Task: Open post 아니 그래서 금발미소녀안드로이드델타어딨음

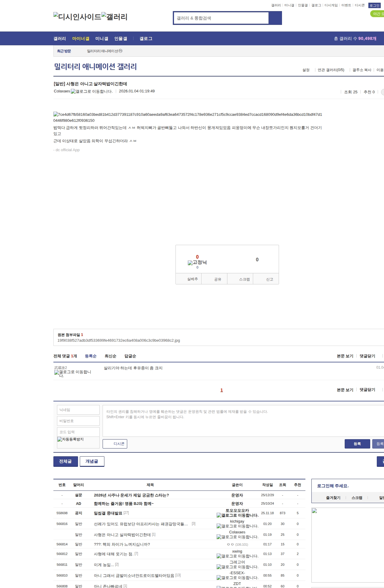Action: 134,576
